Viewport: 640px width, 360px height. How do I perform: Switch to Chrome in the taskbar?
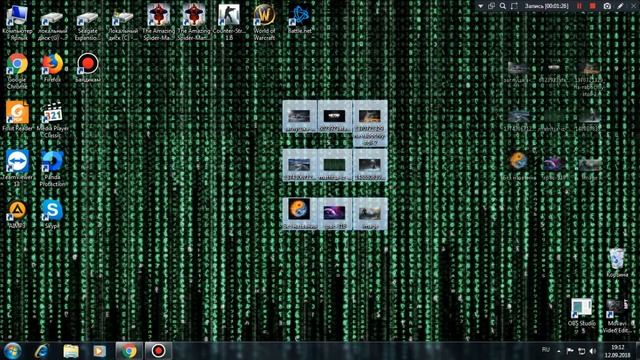129,351
